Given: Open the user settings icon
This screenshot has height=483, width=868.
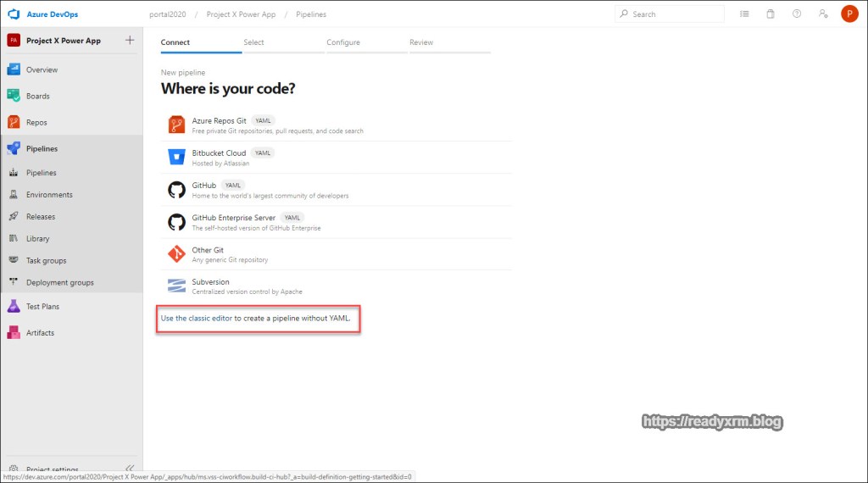Looking at the screenshot, I should (822, 14).
